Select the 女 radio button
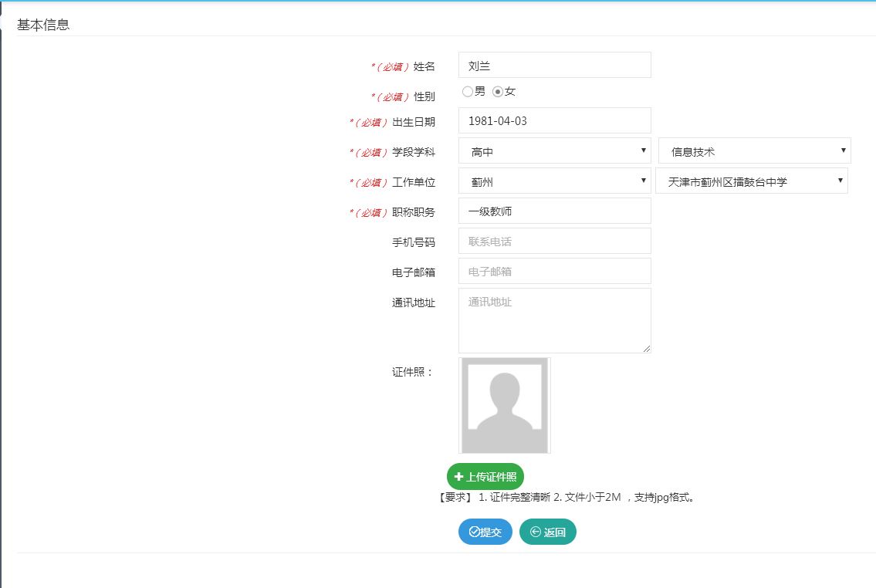 click(x=498, y=92)
